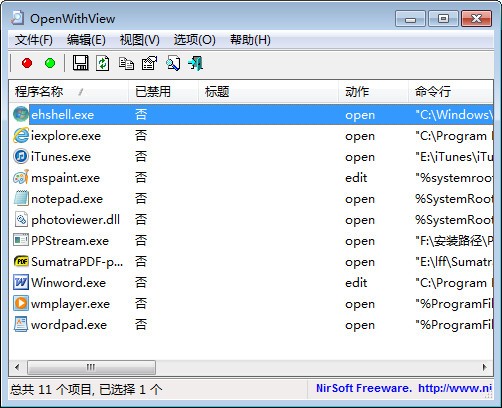The height and width of the screenshot is (408, 502).
Task: Open the 选项(O) menu
Action: tap(194, 40)
